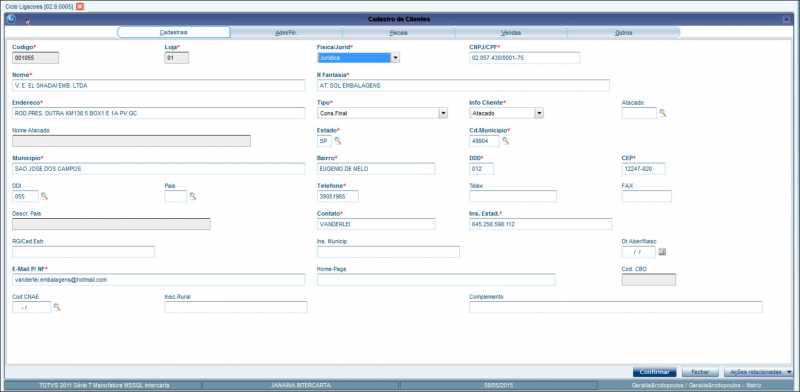Viewport: 800px width, 392px height.
Task: Edit the E-Mail P/ NF field
Action: coord(158,280)
